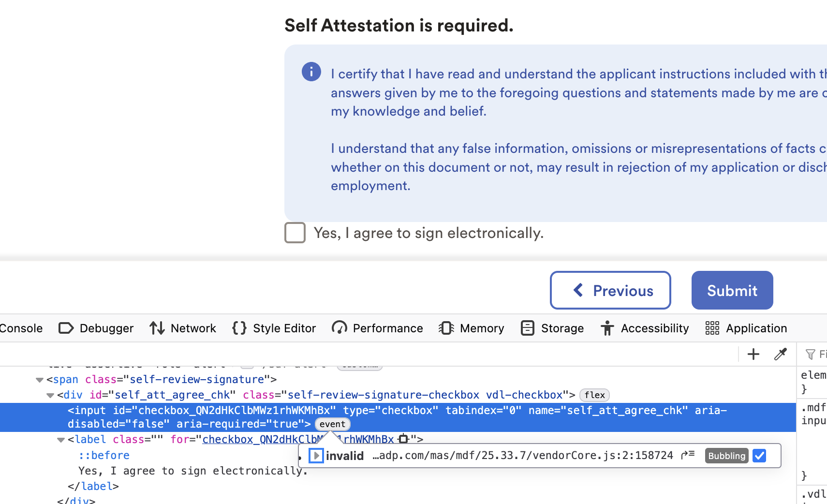Open the Debugger tab
This screenshot has height=504, width=827.
coord(96,328)
